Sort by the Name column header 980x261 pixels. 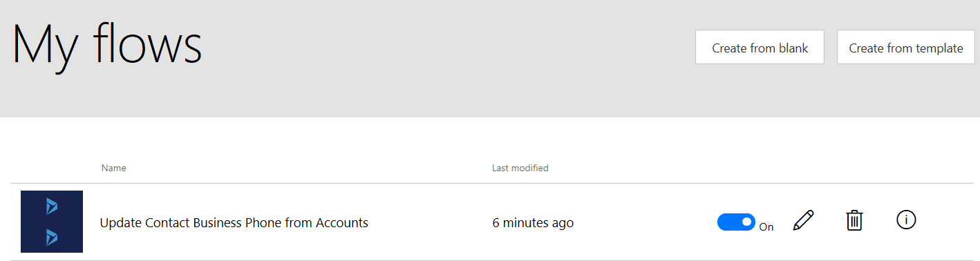(x=113, y=168)
